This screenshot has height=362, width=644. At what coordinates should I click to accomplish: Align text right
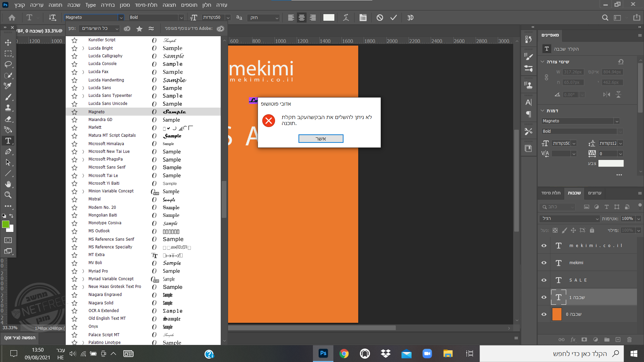(x=313, y=17)
